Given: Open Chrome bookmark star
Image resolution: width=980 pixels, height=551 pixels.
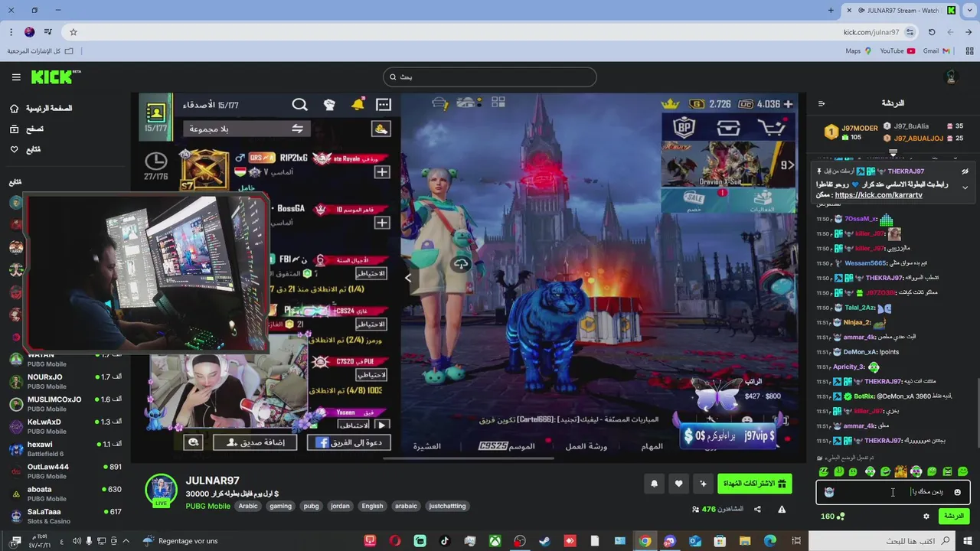Looking at the screenshot, I should point(73,32).
